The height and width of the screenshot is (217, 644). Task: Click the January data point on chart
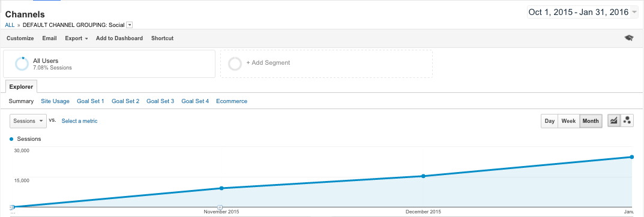tap(631, 157)
